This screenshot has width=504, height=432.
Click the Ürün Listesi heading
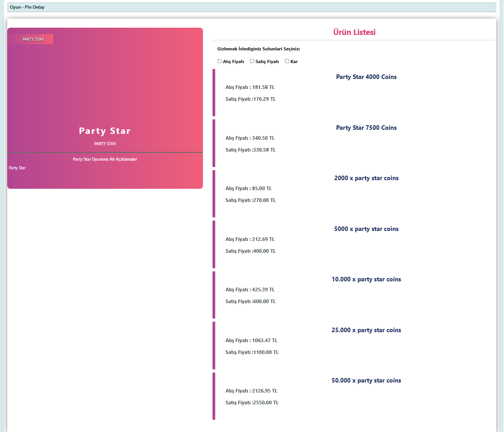[354, 33]
